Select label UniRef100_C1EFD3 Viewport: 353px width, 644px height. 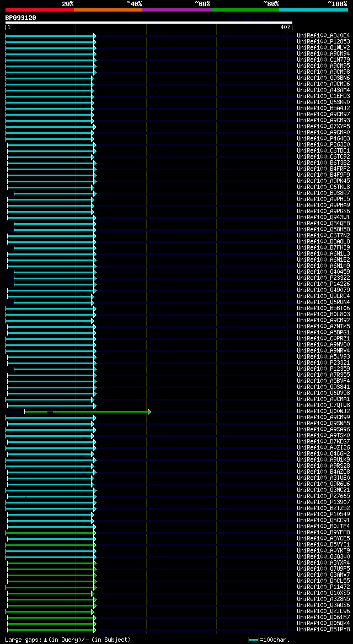tap(323, 96)
